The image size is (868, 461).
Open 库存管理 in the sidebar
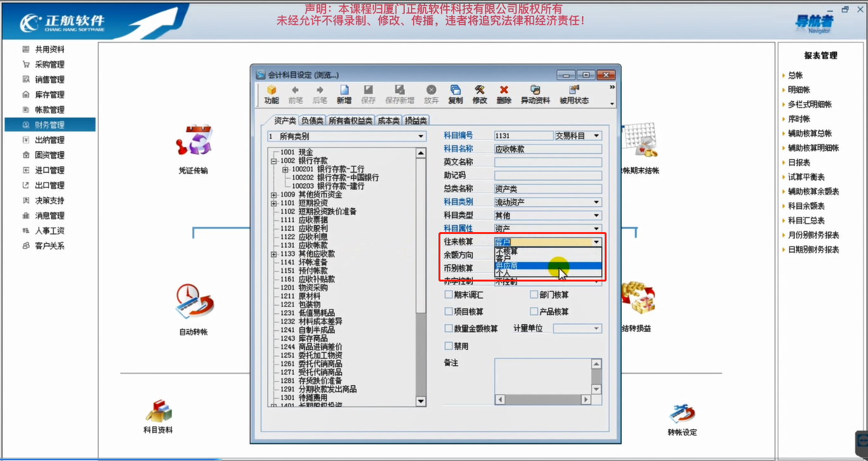click(49, 95)
